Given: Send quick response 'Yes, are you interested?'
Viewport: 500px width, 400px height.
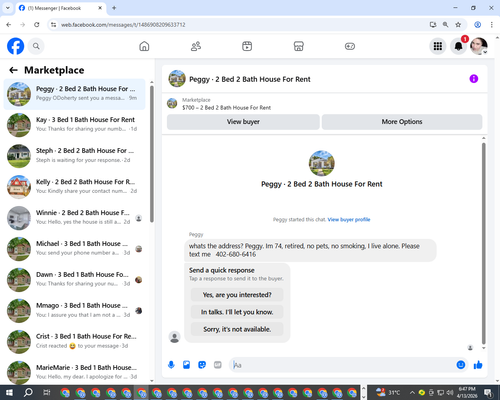Looking at the screenshot, I should (x=237, y=295).
